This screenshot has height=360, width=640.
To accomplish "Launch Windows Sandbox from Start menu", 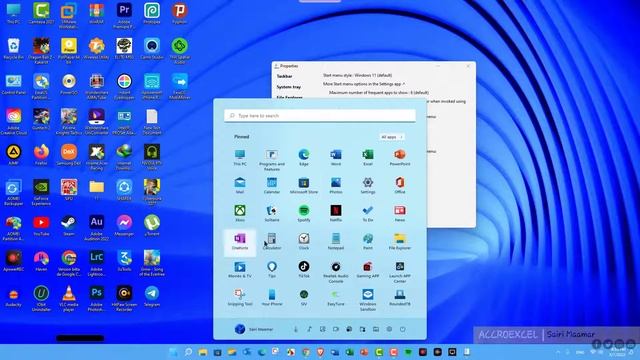I will point(367,300).
